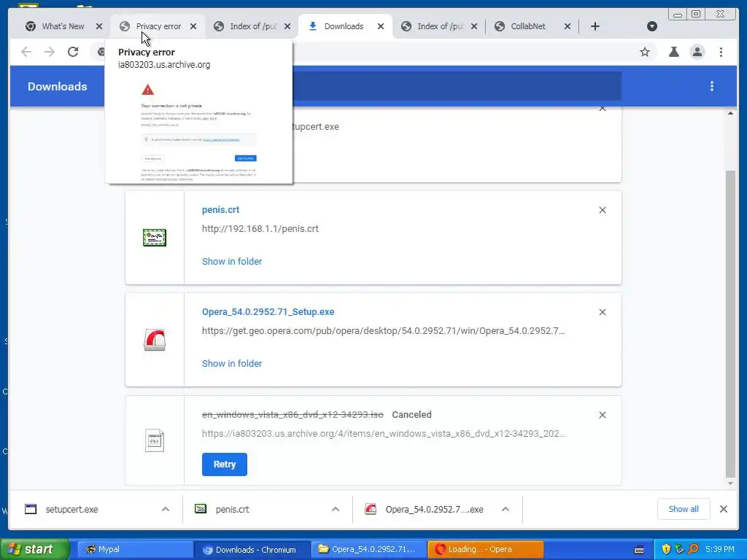Open a new tab with plus icon
This screenshot has width=747, height=560.
595,26
